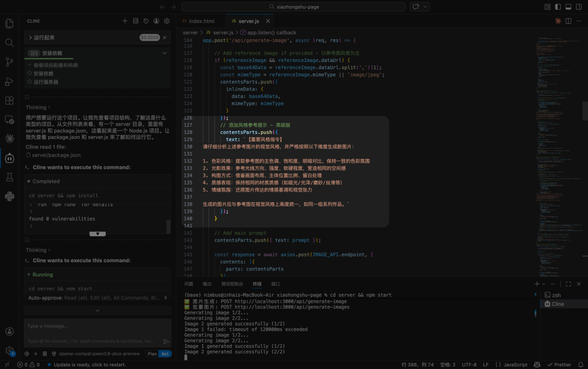
Task: Click the Type a message input box
Action: click(x=97, y=326)
